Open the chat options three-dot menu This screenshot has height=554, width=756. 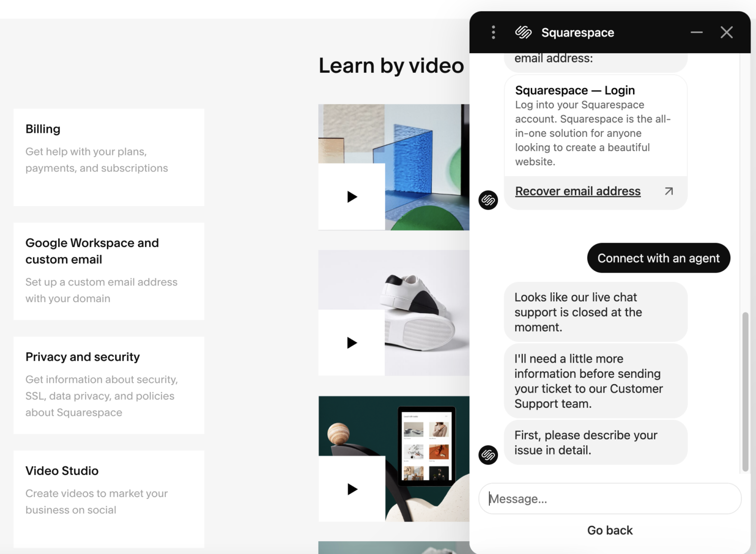[493, 32]
